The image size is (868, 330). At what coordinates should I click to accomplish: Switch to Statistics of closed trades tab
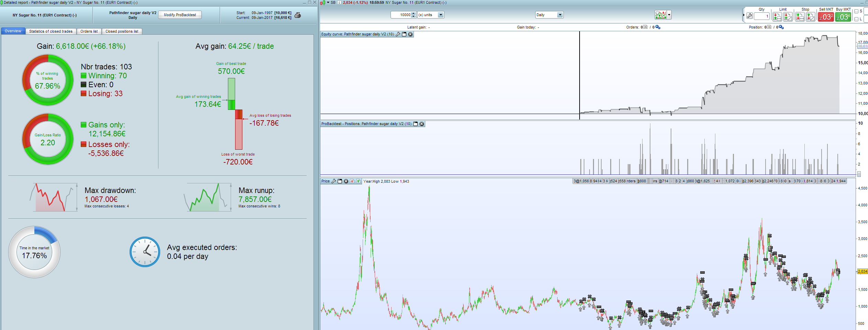coord(51,32)
